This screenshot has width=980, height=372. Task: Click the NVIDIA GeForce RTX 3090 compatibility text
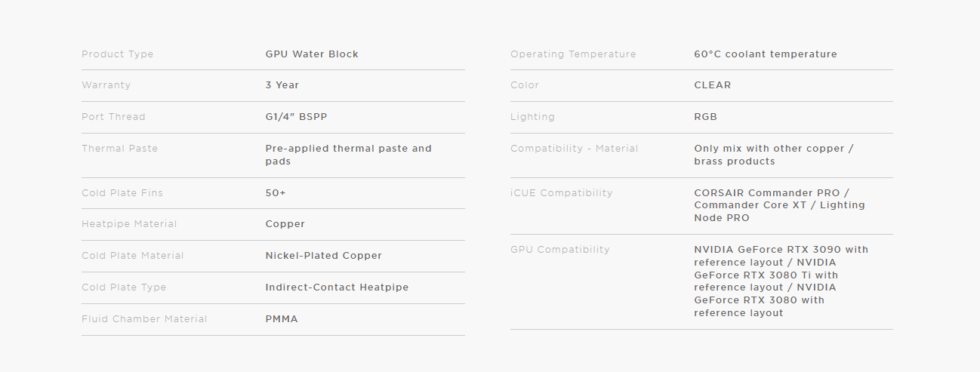point(781,281)
